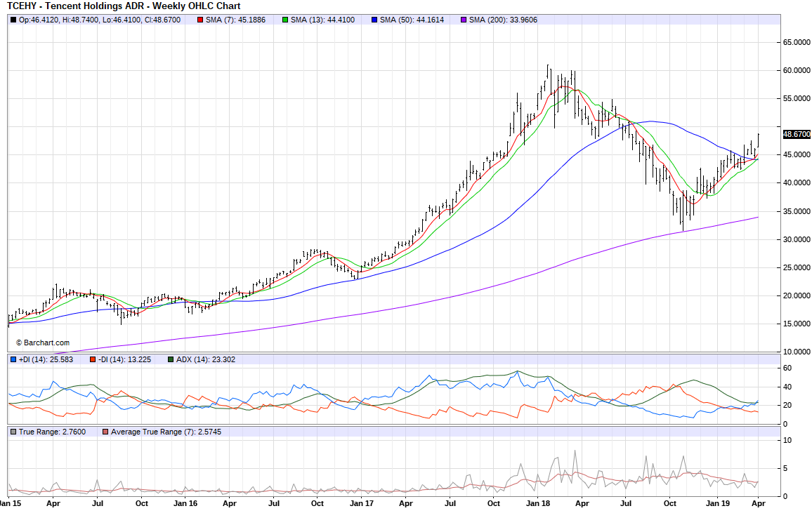Click the gray True Range legend swatch

(13, 432)
